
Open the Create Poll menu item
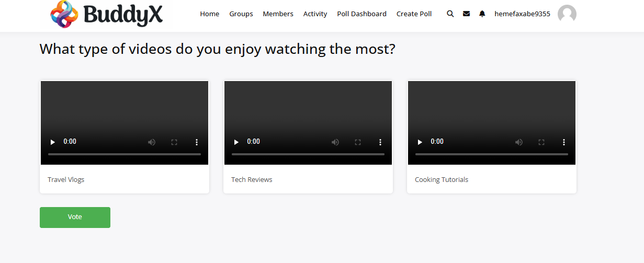[414, 14]
